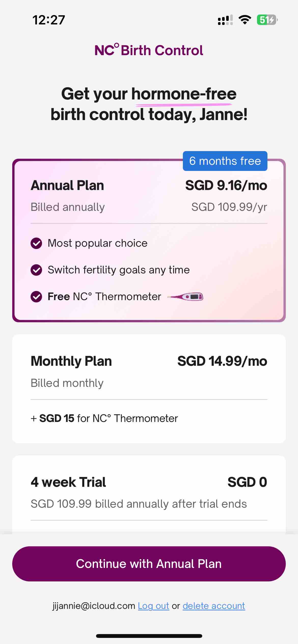Tap the cellular signal bars icon

click(225, 20)
